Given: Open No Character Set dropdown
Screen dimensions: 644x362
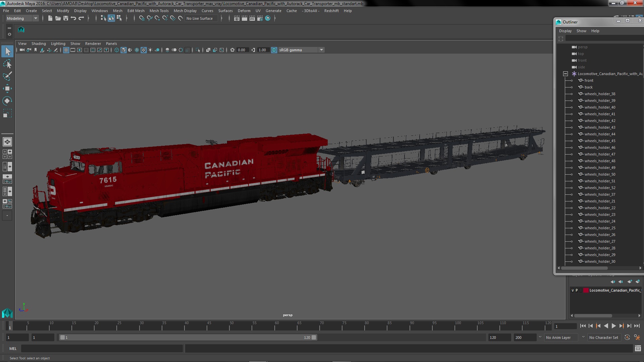Looking at the screenshot, I should coord(605,338).
